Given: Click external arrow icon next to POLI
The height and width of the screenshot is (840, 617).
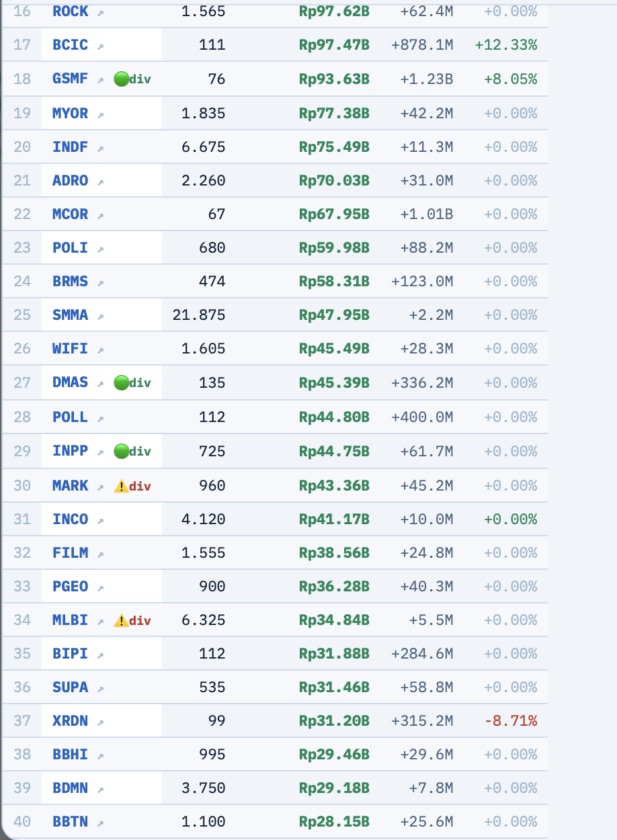Looking at the screenshot, I should (x=101, y=249).
